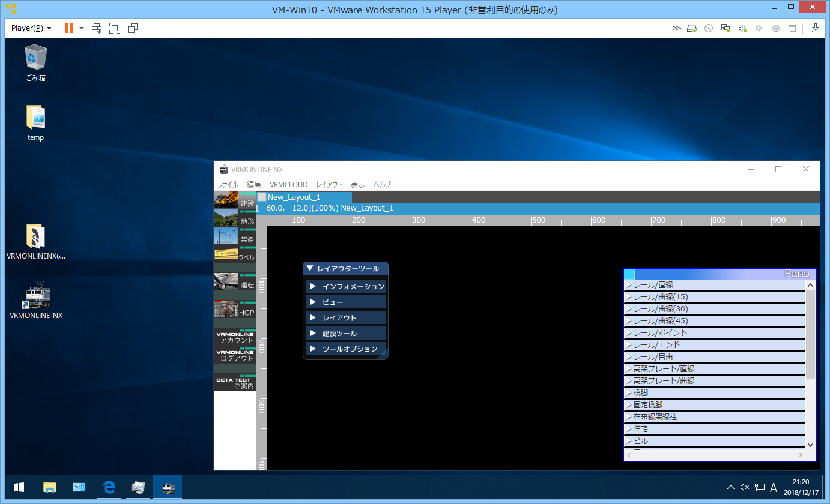Expand the ツールオプション section
Screen dimensions: 830x504
click(x=345, y=349)
